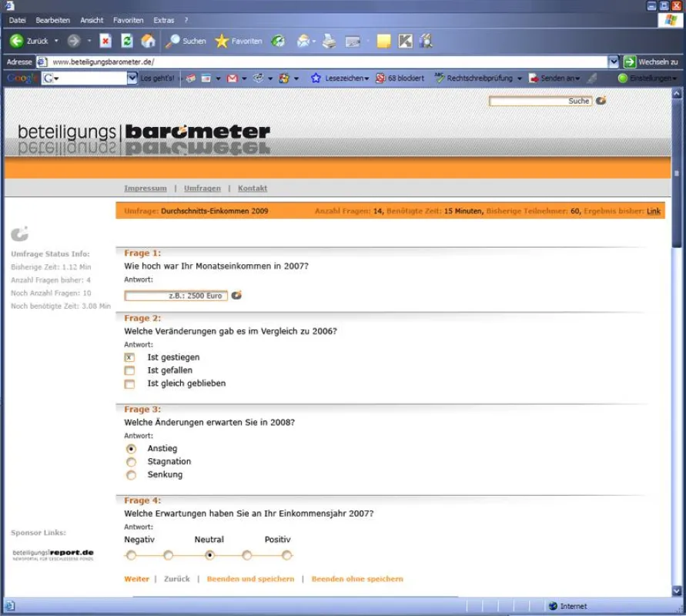
Task: Click the mail envelope toolbar icon
Action: coord(303,41)
